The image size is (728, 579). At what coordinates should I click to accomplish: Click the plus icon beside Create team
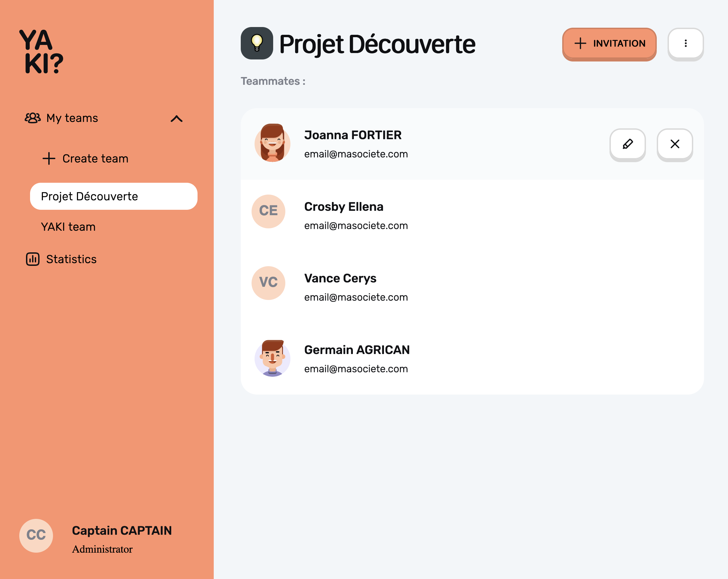click(x=49, y=158)
